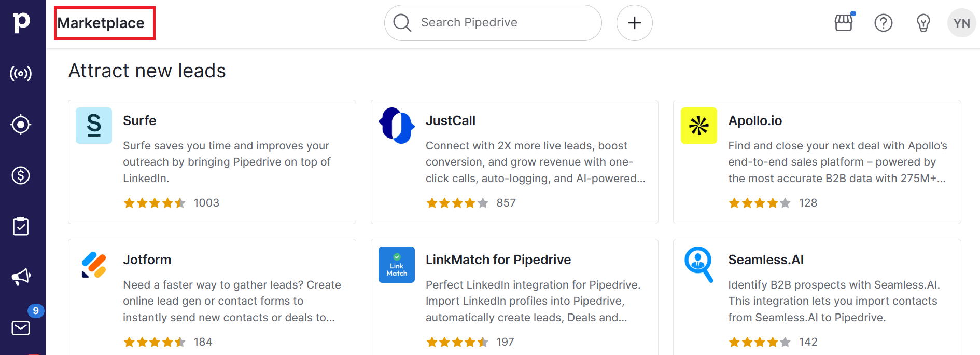Click the Marketplace page title
Screen dimensions: 980x355
click(103, 23)
